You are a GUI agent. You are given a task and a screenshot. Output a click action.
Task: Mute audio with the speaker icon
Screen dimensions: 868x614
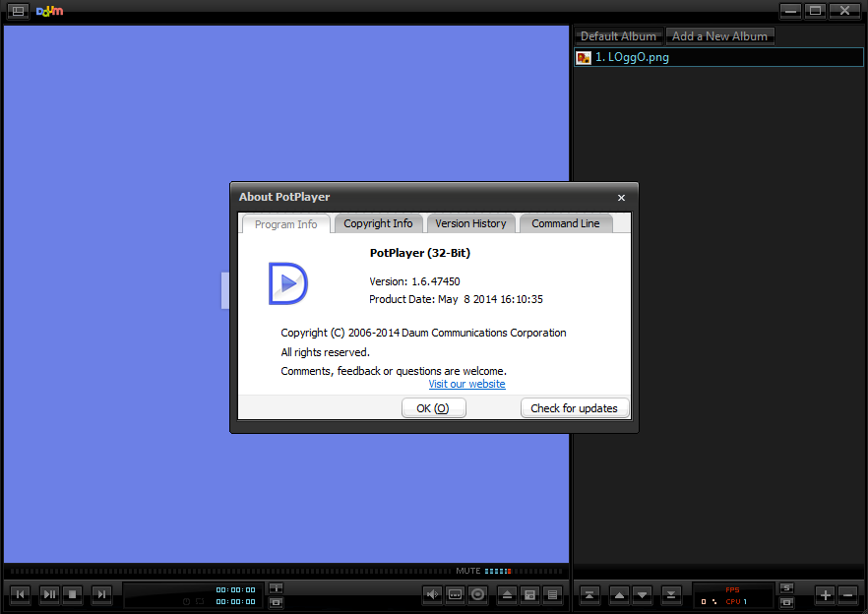tap(432, 594)
